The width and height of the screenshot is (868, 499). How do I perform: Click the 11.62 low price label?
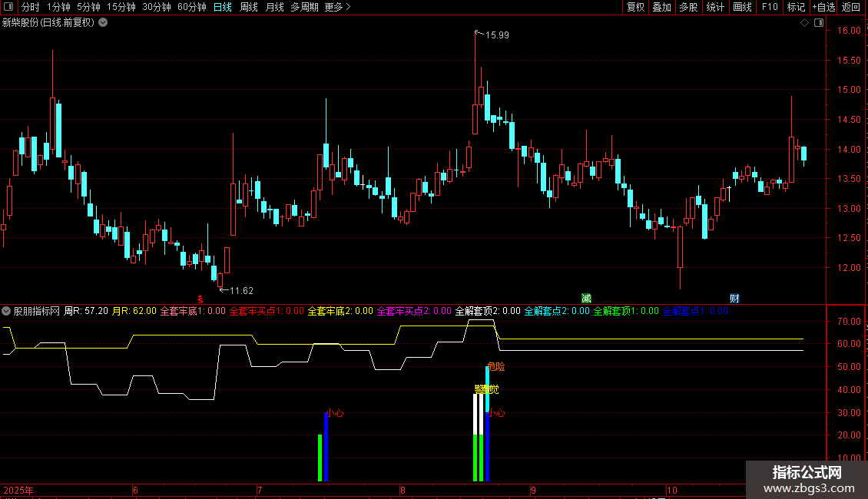241,290
